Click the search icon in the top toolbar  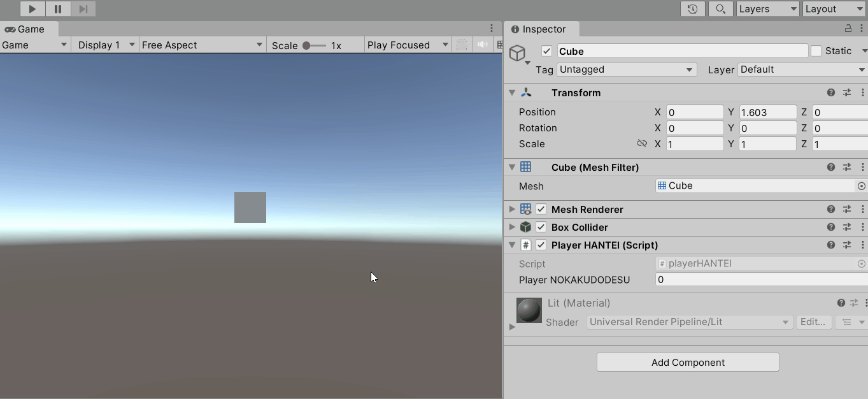[720, 9]
